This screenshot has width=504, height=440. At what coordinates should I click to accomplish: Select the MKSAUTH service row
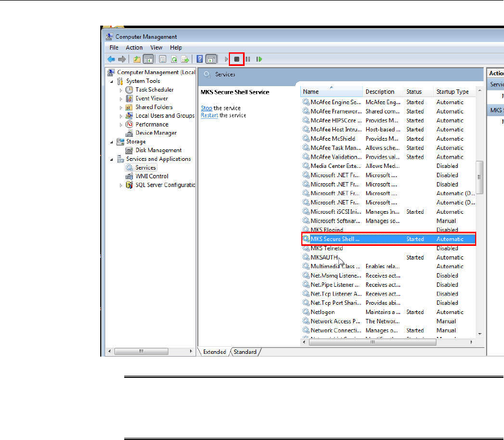(x=388, y=257)
